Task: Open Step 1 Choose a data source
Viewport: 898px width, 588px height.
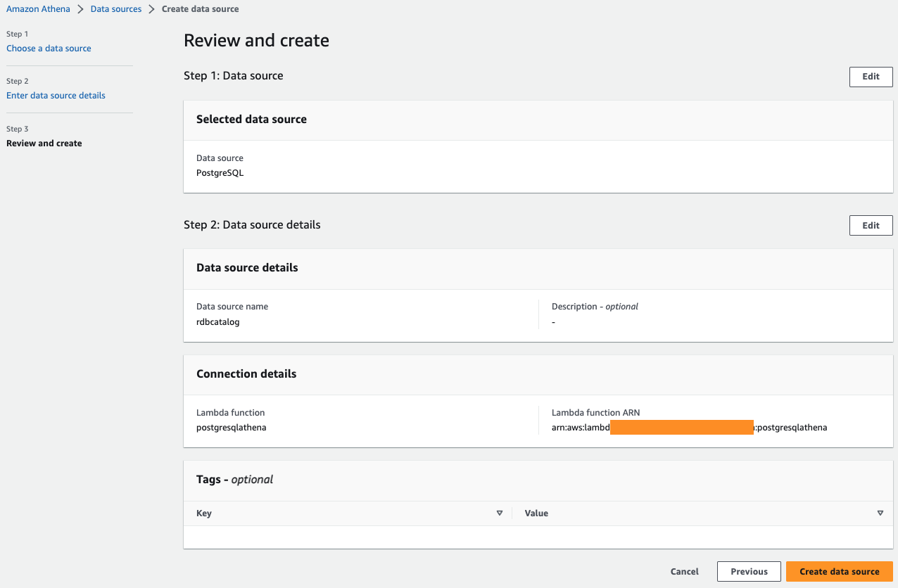Action: point(49,49)
